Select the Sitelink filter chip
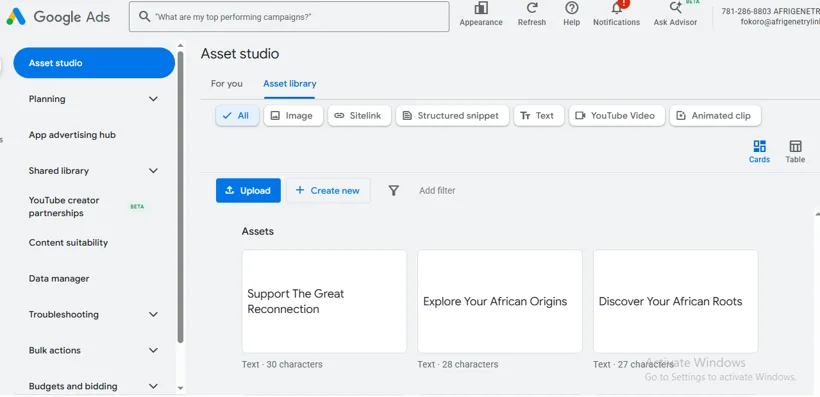 coord(359,116)
